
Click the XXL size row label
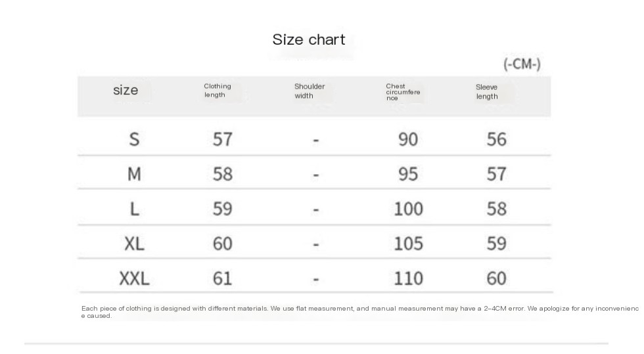coord(134,278)
